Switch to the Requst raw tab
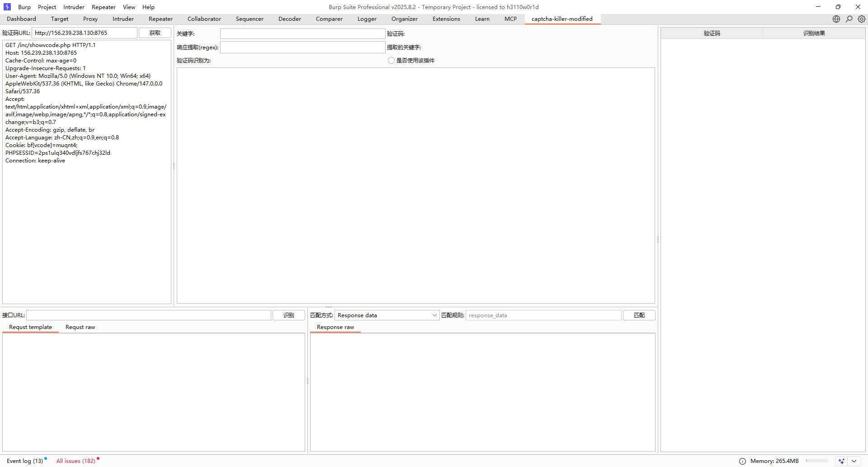 click(x=80, y=327)
